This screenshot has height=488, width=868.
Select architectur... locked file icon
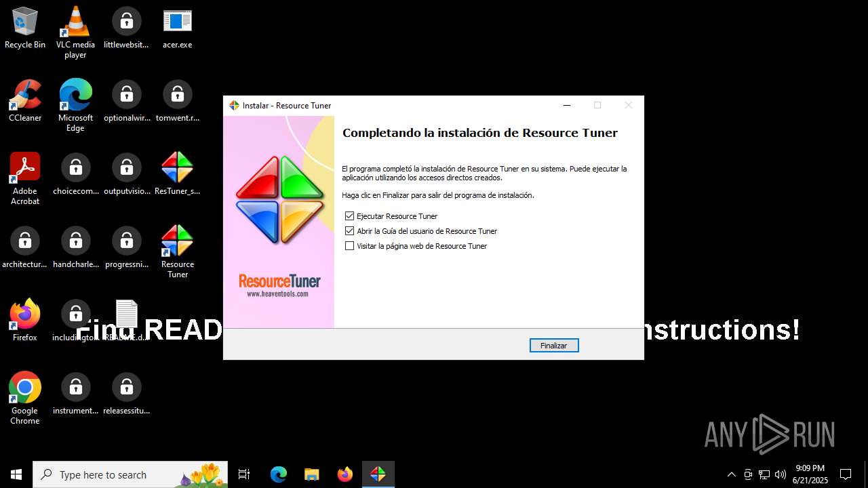25,247
